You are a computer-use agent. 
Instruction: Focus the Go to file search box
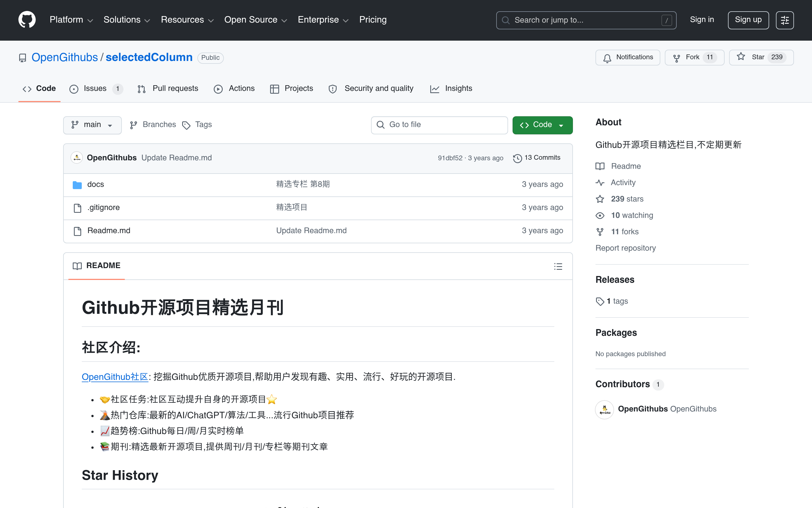point(439,125)
